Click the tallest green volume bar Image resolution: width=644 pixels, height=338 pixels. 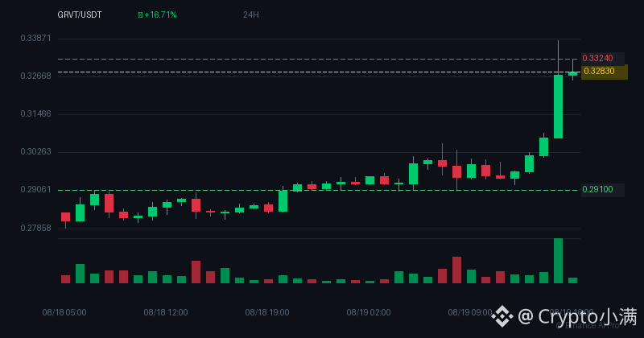[558, 261]
